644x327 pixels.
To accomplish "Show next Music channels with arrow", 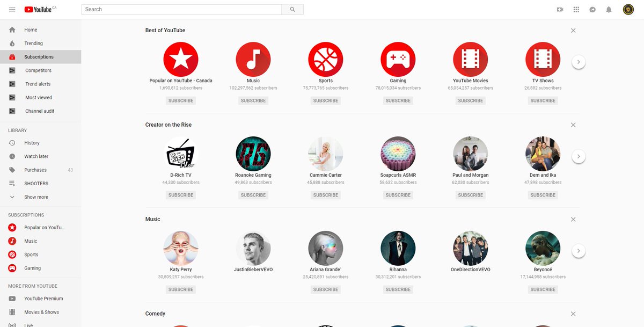I will [578, 251].
